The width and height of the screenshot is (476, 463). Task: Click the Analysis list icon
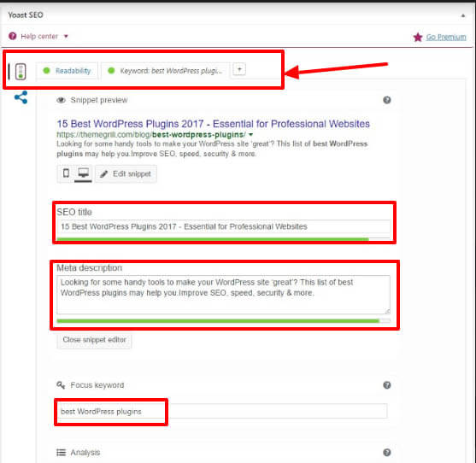click(61, 453)
